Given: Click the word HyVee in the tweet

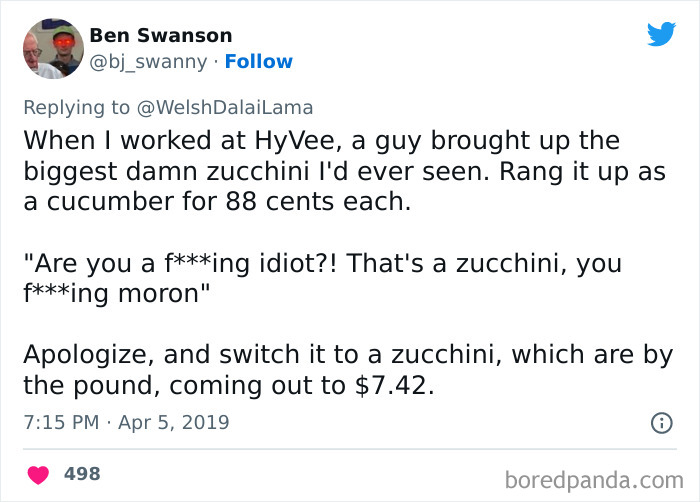Looking at the screenshot, I should pos(295,141).
